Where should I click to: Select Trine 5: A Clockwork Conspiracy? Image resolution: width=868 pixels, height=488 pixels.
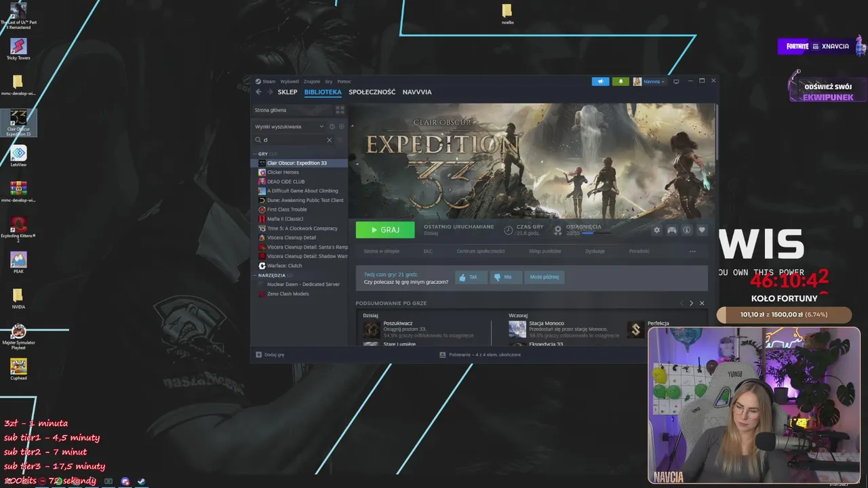tap(299, 228)
